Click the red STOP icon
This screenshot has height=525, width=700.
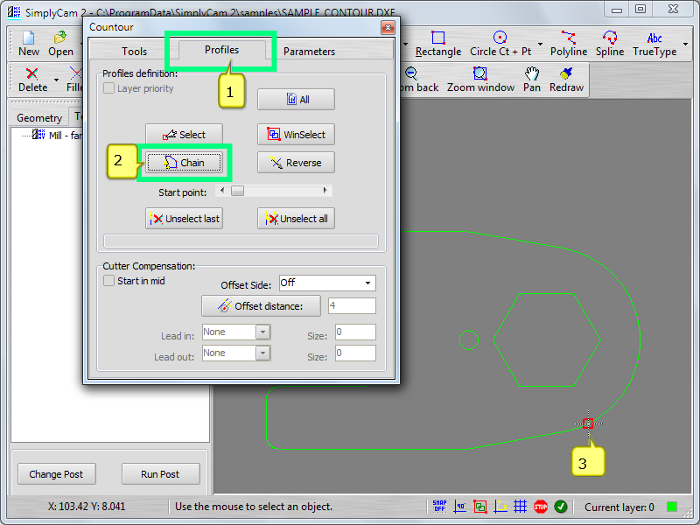(540, 507)
